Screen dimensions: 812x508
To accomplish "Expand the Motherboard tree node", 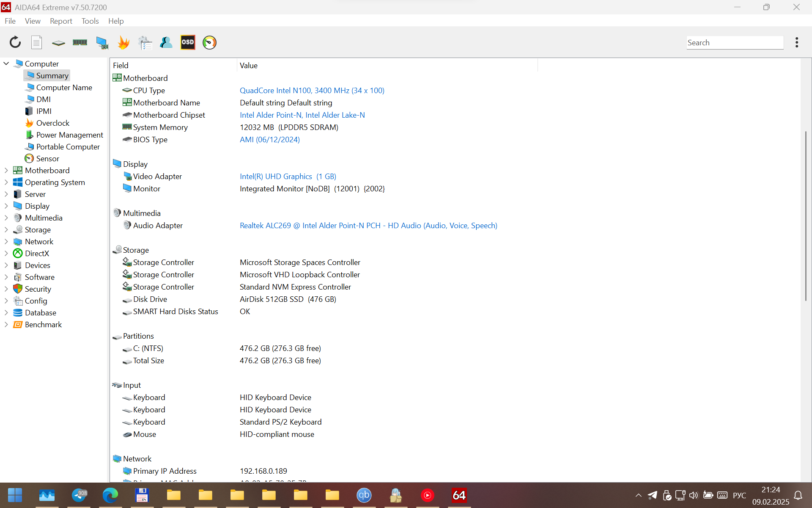I will click(x=6, y=170).
